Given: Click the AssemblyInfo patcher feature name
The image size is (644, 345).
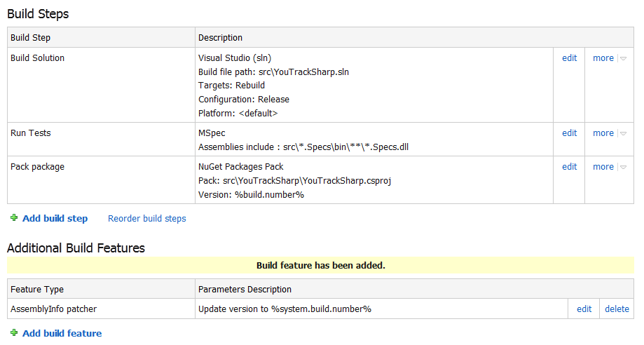Looking at the screenshot, I should coord(53,309).
